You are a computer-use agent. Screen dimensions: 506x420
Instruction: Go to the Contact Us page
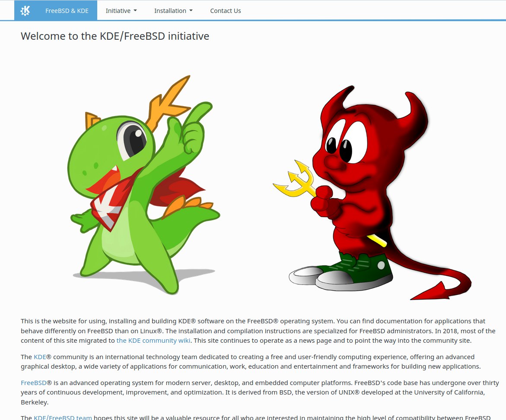pyautogui.click(x=226, y=11)
